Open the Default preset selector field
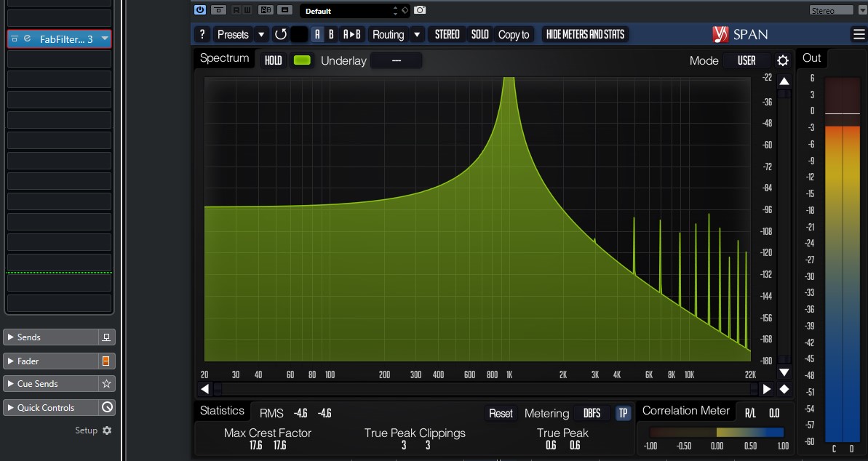 (x=346, y=10)
